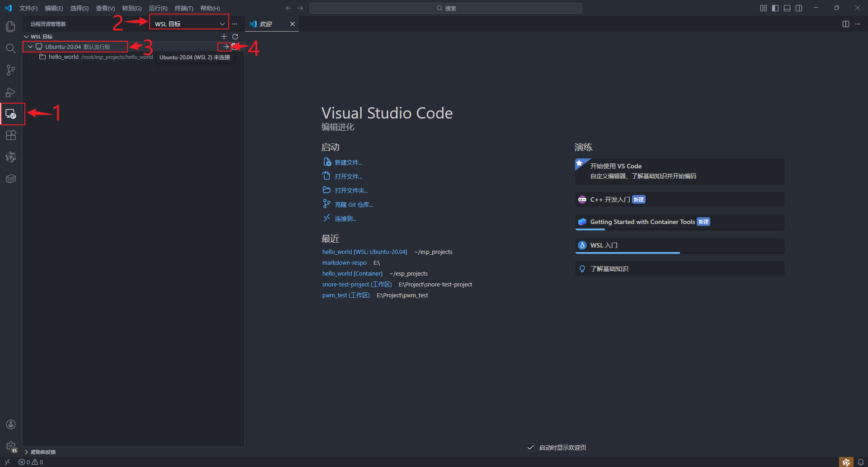Viewport: 868px width, 467px height.
Task: Click the 克隆 Git 仓库... link
Action: pyautogui.click(x=354, y=205)
